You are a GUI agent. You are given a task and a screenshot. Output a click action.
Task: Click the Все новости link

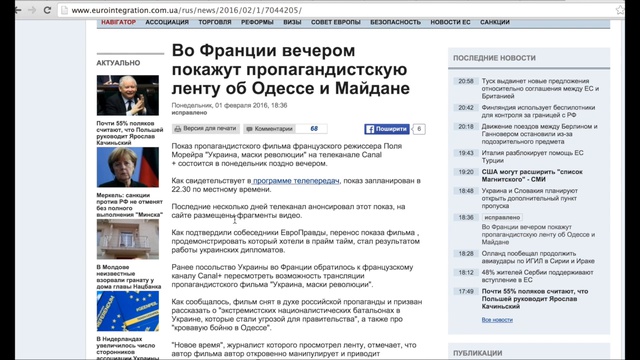click(x=497, y=320)
